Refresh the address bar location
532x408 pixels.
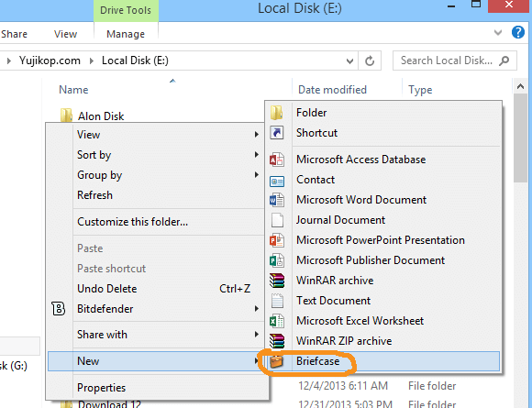pos(370,61)
